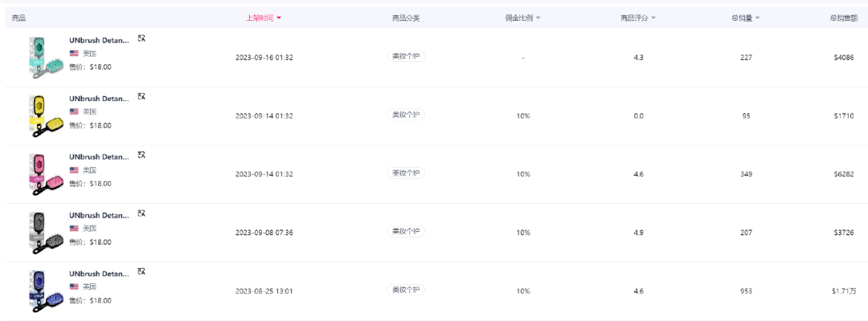Click translate icon beside gray UNbrush product
The image size is (868, 321).
point(141,213)
